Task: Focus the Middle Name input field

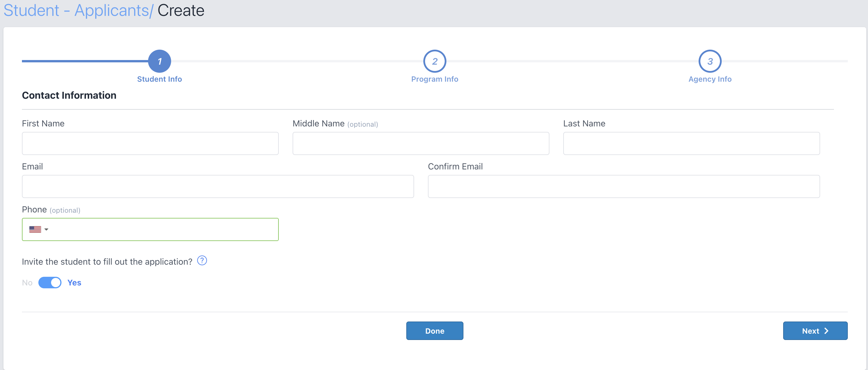Action: click(x=421, y=143)
